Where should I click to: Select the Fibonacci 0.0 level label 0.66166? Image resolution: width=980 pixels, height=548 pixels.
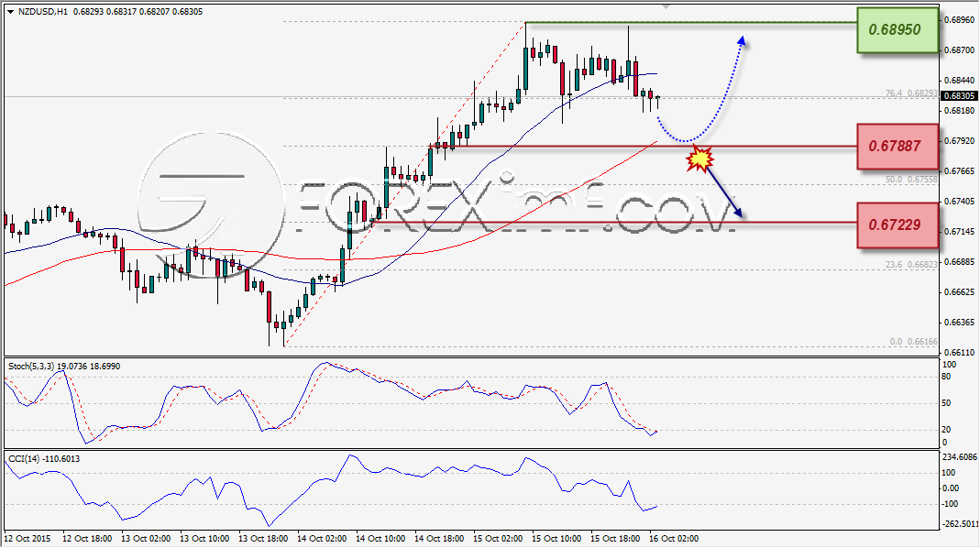[x=914, y=342]
